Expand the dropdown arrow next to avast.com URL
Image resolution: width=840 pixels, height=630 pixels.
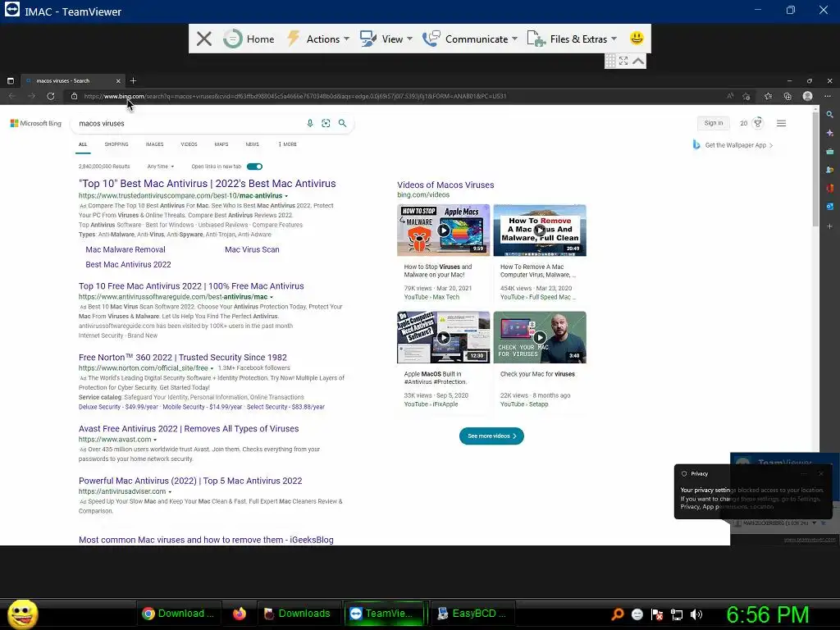155,440
